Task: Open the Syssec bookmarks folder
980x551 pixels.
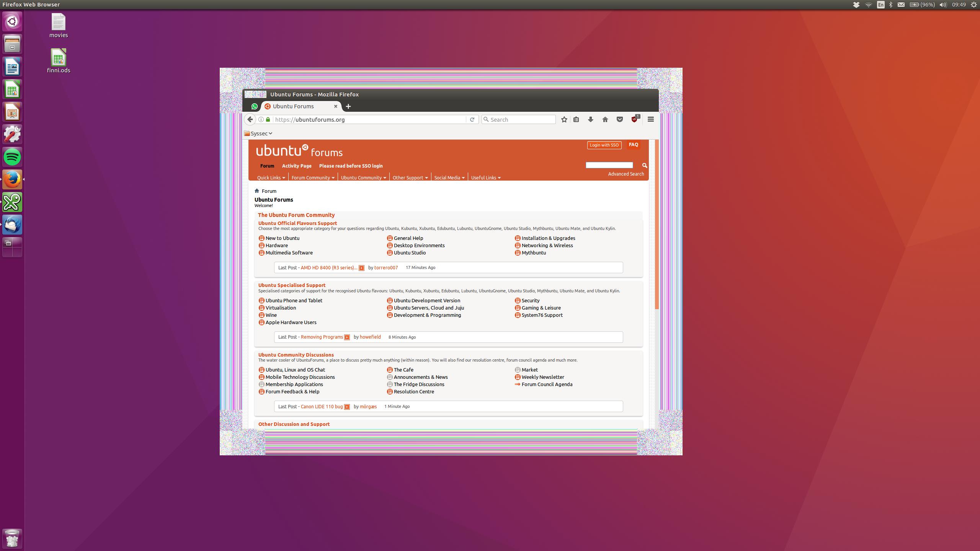Action: [x=258, y=134]
